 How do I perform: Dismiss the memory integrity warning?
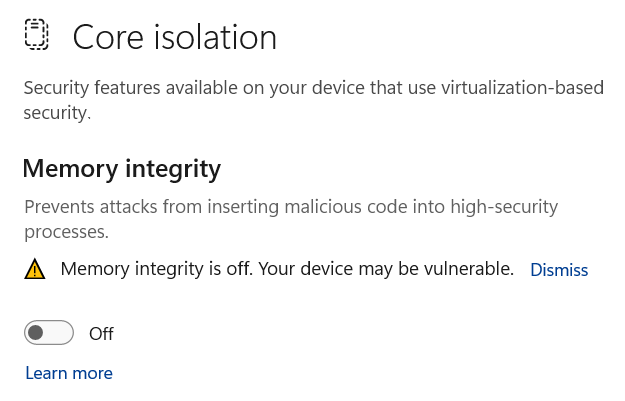pyautogui.click(x=559, y=270)
